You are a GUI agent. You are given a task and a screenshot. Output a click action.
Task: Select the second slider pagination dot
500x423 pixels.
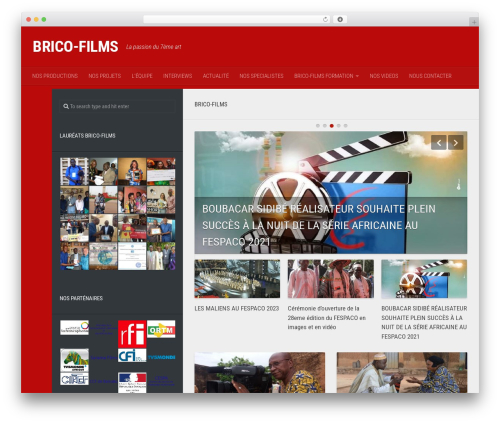[325, 126]
